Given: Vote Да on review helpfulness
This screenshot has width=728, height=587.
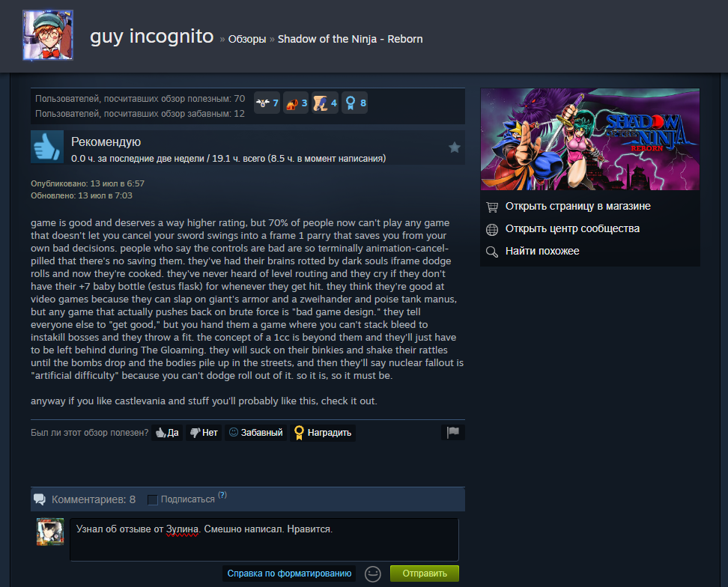Looking at the screenshot, I should pos(167,433).
